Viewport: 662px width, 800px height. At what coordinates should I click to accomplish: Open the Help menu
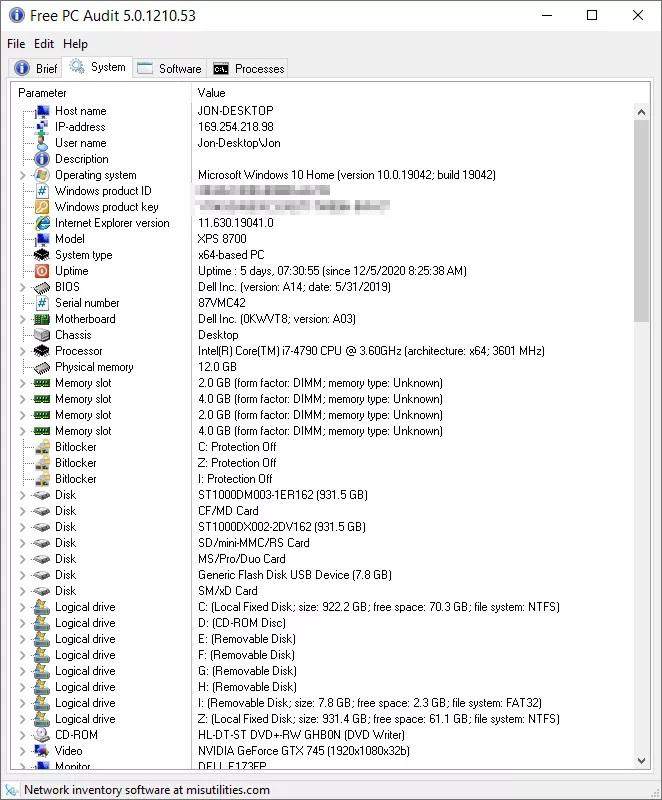(x=75, y=44)
